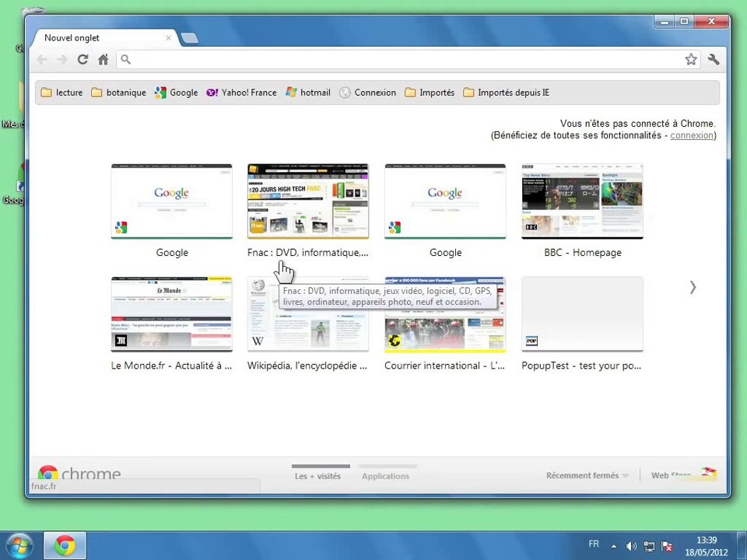This screenshot has height=560, width=747.
Task: Open the botanique bookmarks folder
Action: pyautogui.click(x=118, y=93)
